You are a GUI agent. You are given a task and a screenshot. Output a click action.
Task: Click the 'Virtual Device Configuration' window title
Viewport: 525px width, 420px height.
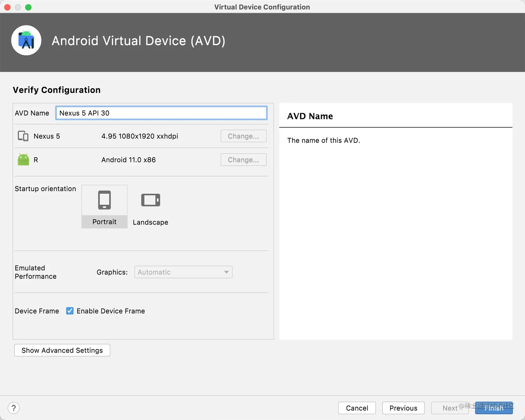[262, 7]
